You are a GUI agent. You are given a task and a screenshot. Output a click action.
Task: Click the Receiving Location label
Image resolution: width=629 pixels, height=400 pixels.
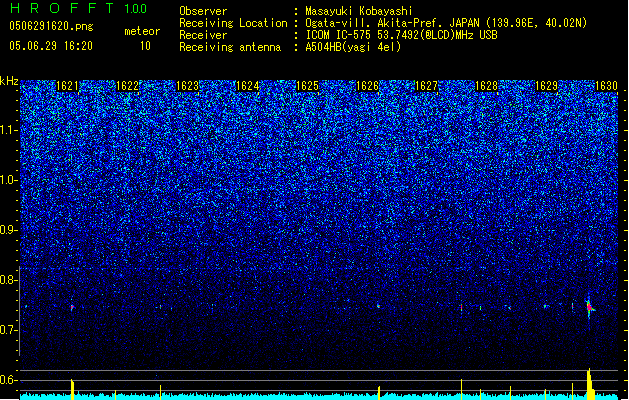click(233, 23)
